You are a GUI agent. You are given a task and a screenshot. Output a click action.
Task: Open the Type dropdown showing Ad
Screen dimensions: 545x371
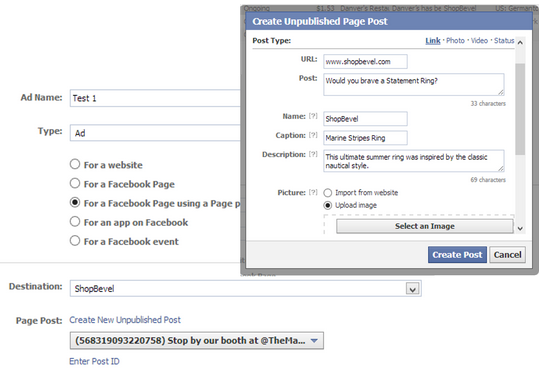click(x=155, y=133)
